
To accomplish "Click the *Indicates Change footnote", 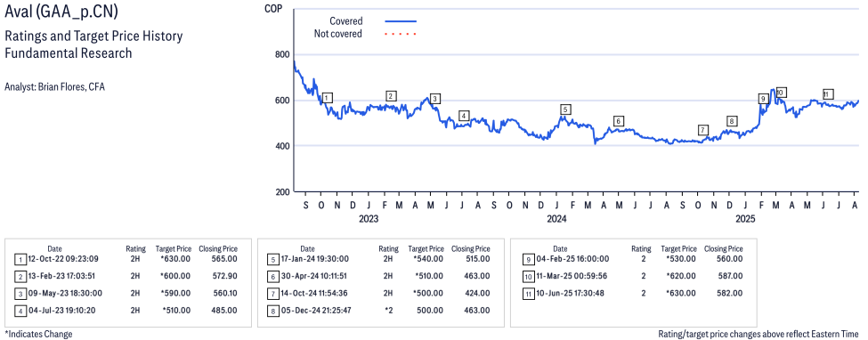I will pyautogui.click(x=38, y=334).
